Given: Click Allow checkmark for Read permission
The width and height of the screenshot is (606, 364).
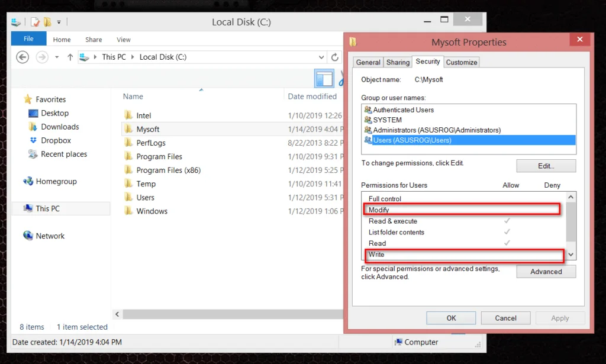Looking at the screenshot, I should (507, 243).
